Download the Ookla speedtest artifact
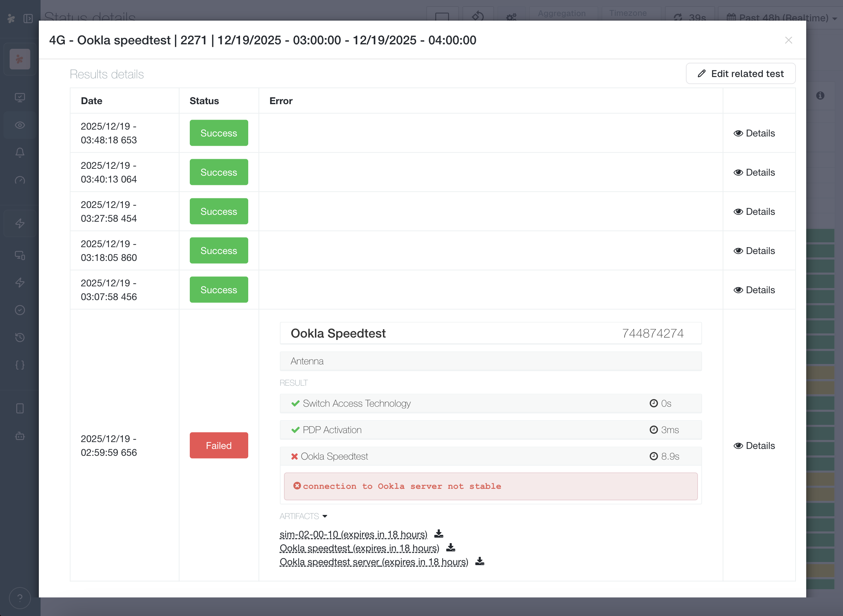Viewport: 843px width, 616px height. click(450, 548)
